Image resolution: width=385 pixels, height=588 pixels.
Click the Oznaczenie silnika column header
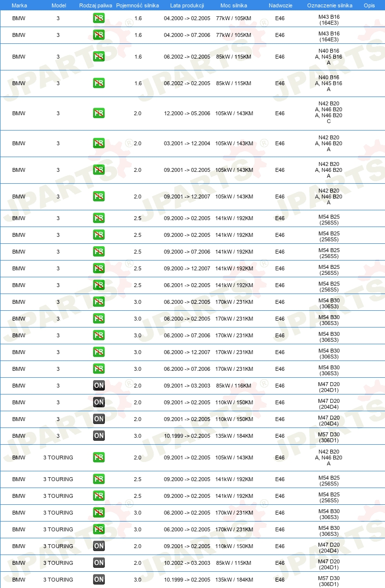[329, 5]
